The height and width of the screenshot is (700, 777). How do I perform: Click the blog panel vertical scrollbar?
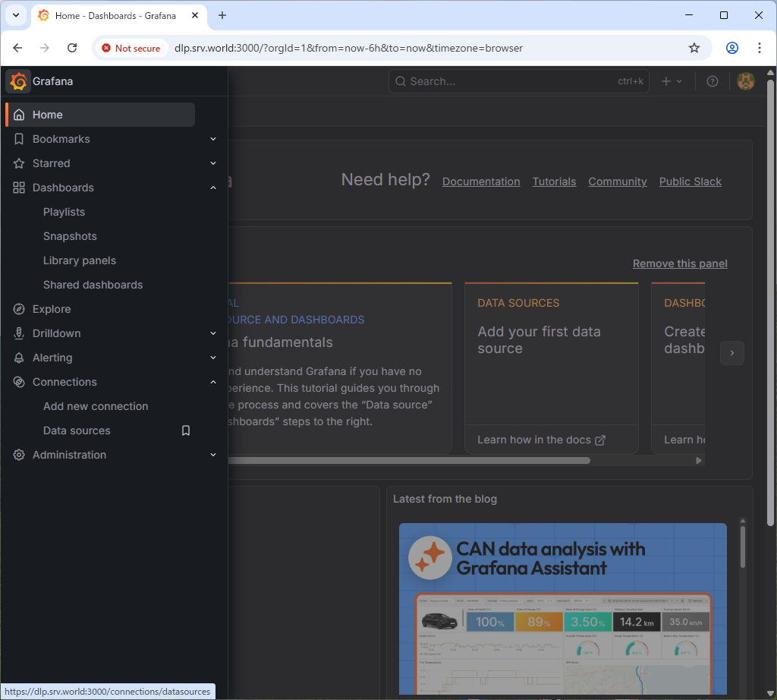coord(742,547)
